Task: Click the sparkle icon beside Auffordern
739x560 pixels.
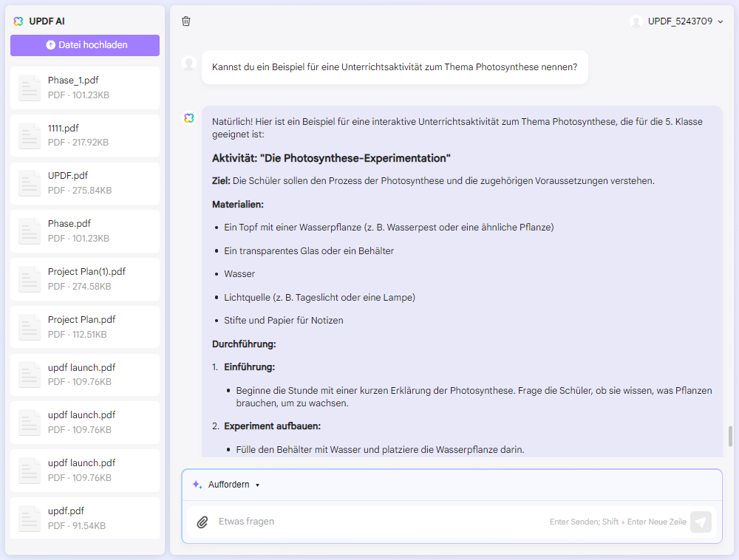Action: (197, 484)
